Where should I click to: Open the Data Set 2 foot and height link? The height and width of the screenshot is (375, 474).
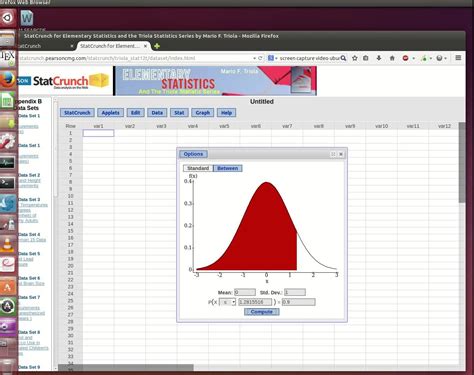pyautogui.click(x=29, y=183)
